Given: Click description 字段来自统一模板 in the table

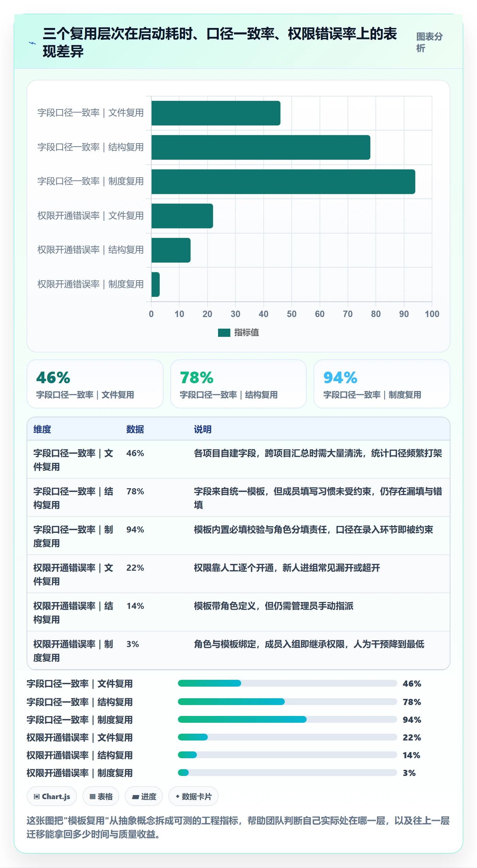Looking at the screenshot, I should click(x=318, y=498).
